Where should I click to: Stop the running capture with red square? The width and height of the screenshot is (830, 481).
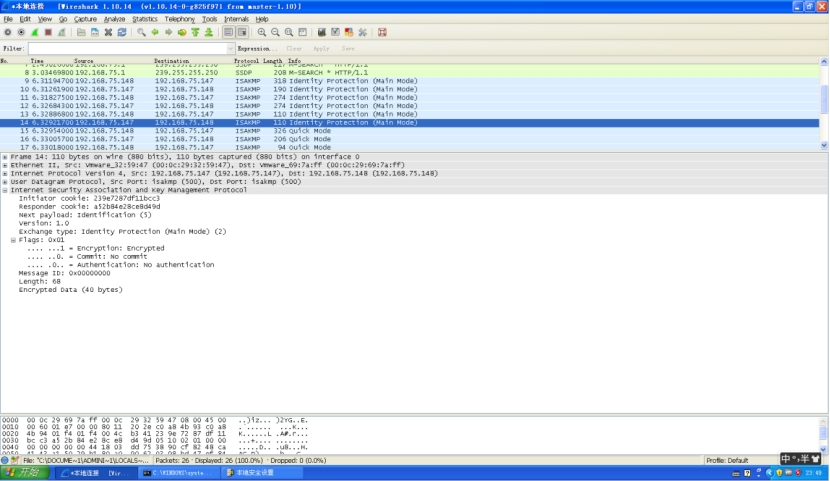48,32
